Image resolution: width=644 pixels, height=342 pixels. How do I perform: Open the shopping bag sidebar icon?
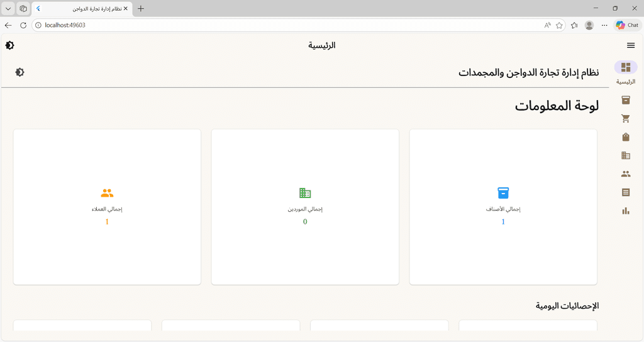click(626, 137)
